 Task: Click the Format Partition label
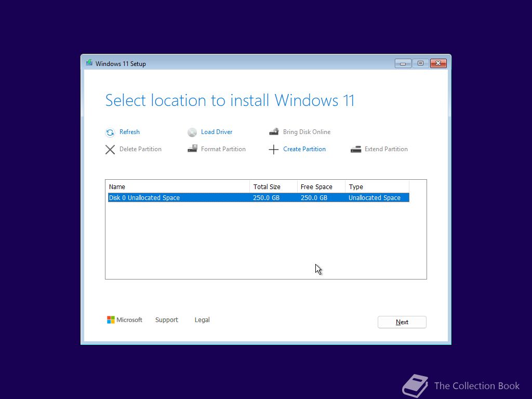coord(223,149)
